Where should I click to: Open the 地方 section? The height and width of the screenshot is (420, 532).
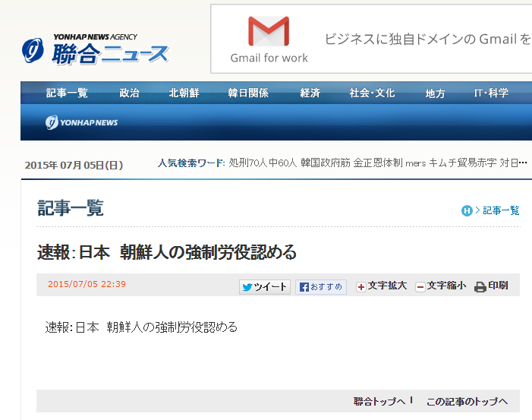coord(435,93)
